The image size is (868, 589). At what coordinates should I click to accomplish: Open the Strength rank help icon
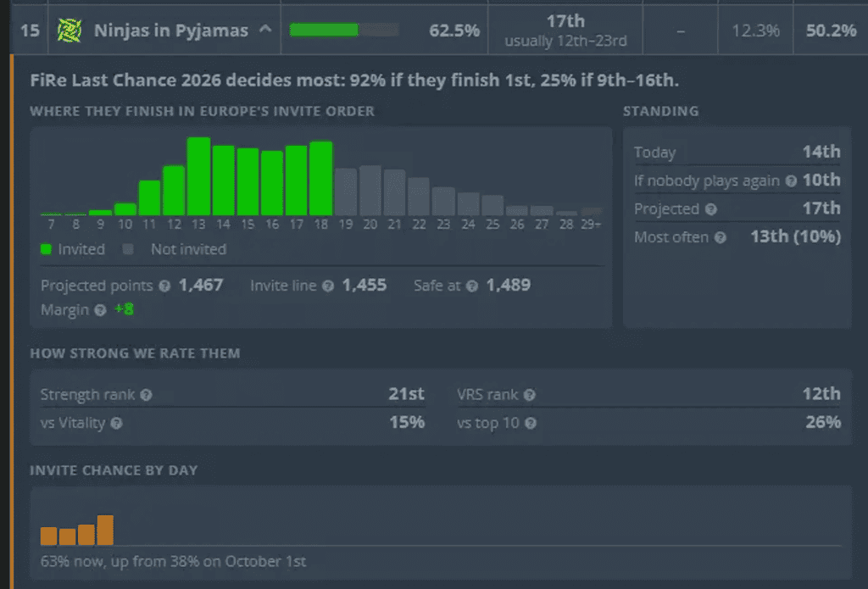click(x=146, y=395)
